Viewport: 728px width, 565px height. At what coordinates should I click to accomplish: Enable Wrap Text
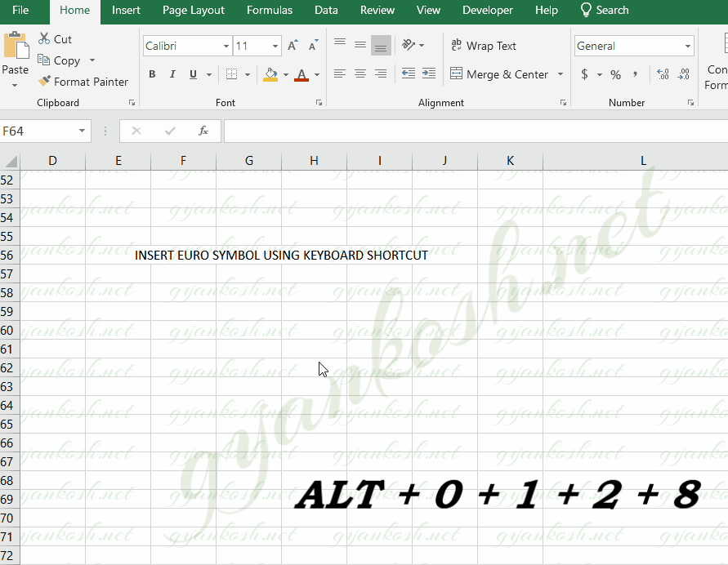(484, 46)
